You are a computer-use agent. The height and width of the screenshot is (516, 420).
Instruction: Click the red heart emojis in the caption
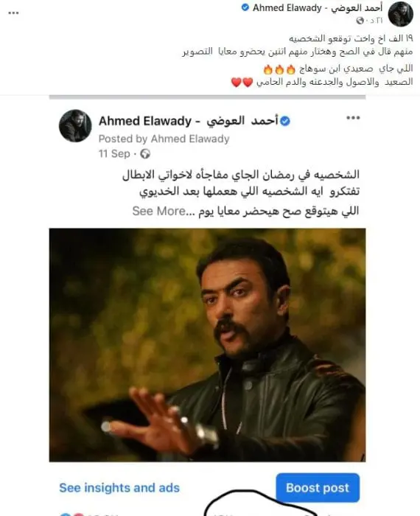click(x=242, y=83)
